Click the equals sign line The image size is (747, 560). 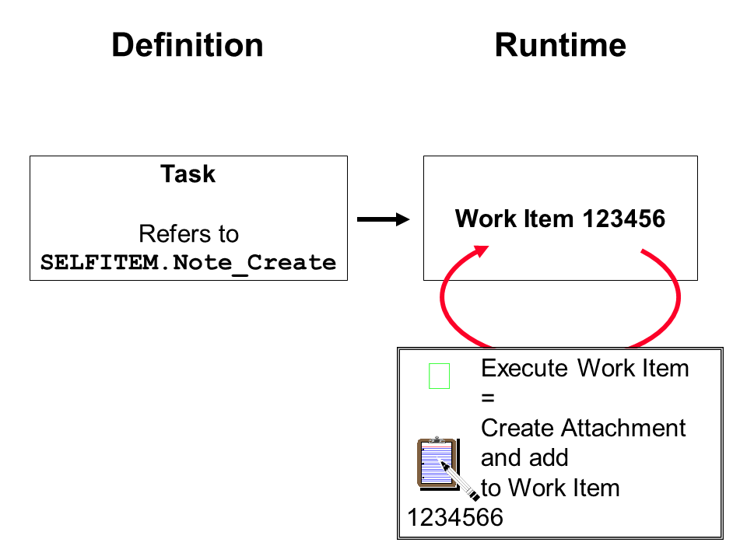pos(488,397)
